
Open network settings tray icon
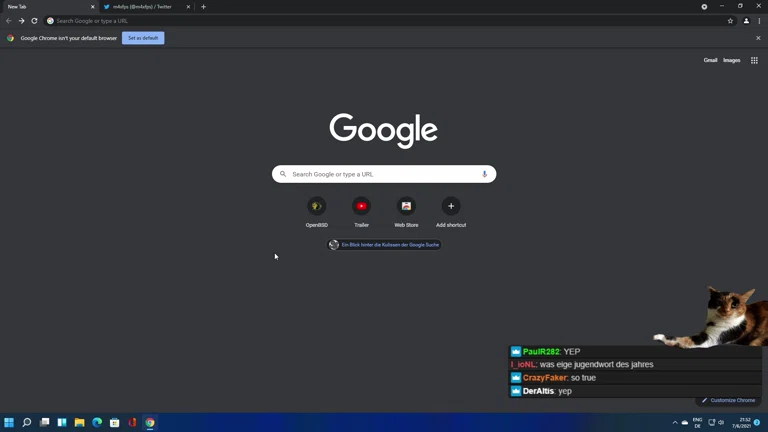point(712,422)
